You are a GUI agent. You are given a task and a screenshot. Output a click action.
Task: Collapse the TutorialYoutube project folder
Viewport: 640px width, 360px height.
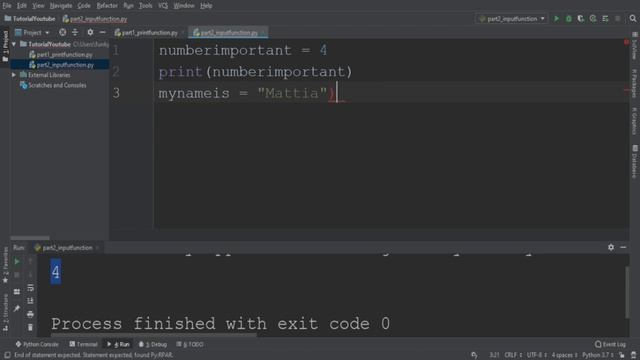tap(14, 44)
